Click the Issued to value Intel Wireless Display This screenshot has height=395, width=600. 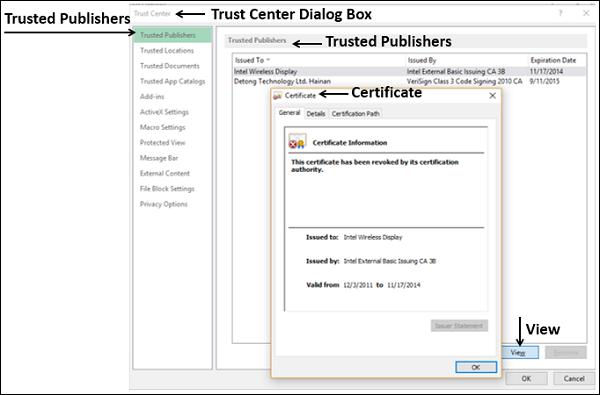[x=373, y=237]
